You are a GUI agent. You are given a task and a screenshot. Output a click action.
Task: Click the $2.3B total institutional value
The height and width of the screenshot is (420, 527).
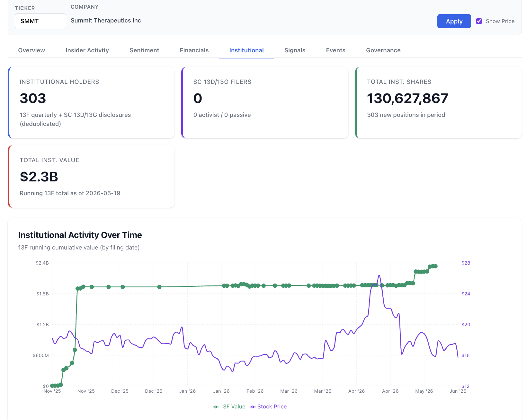pyautogui.click(x=39, y=177)
